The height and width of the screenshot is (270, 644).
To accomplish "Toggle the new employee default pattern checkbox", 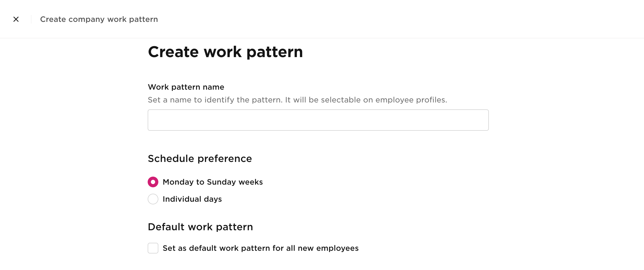I will [153, 248].
